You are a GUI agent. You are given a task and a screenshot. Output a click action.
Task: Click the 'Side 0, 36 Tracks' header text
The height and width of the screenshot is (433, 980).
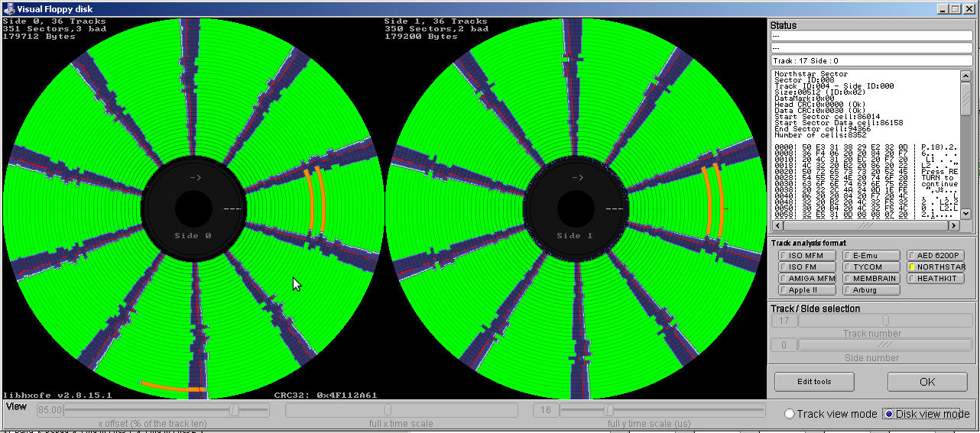[54, 21]
